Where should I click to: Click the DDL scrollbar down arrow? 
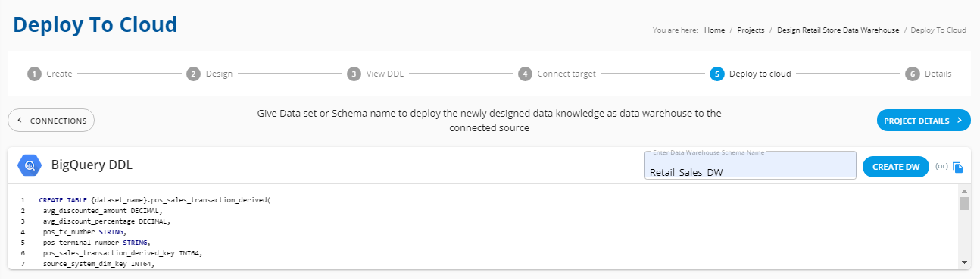click(964, 262)
